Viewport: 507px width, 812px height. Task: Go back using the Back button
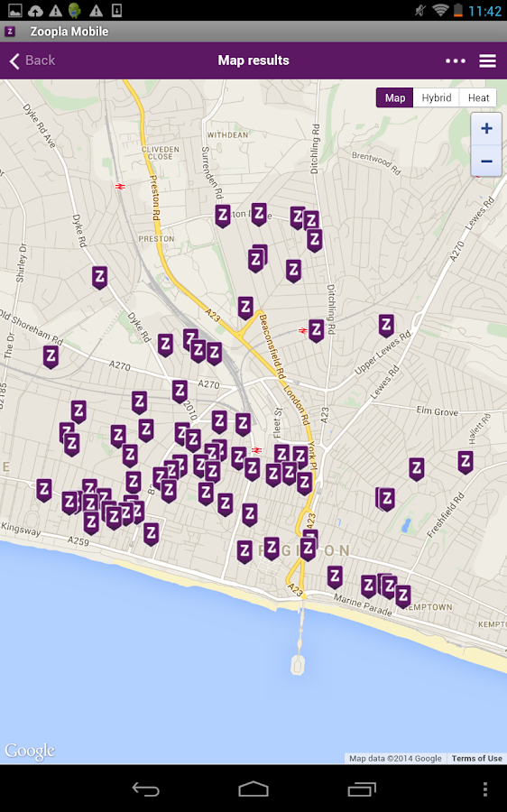click(x=32, y=60)
